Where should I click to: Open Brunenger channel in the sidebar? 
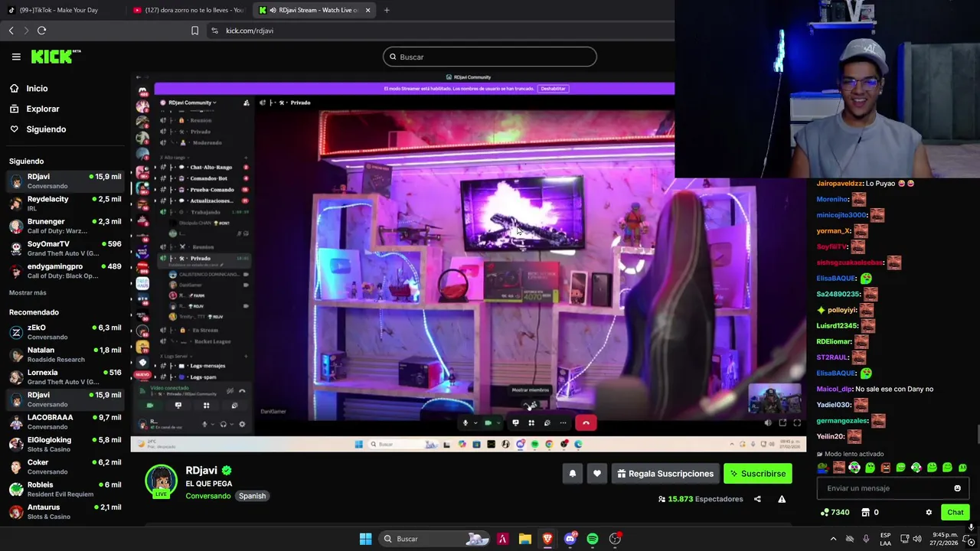point(65,226)
